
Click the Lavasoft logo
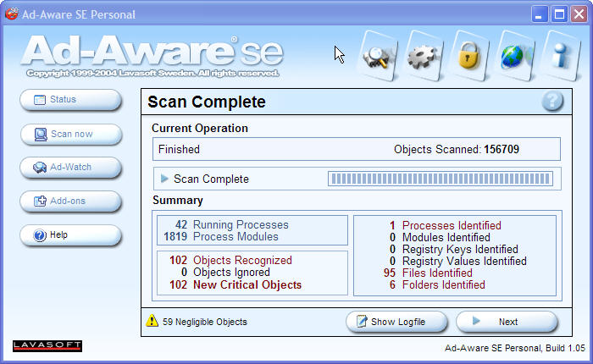click(47, 346)
